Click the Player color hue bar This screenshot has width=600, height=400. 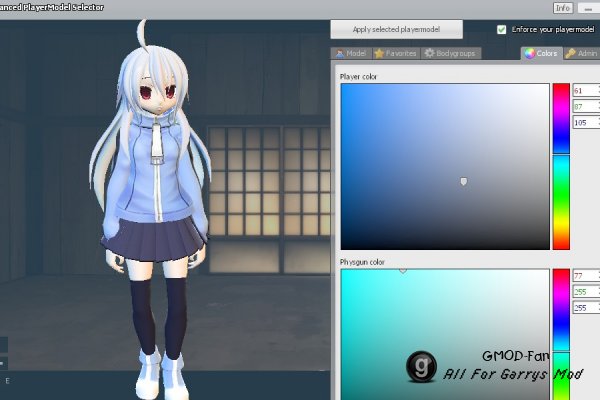(561, 167)
